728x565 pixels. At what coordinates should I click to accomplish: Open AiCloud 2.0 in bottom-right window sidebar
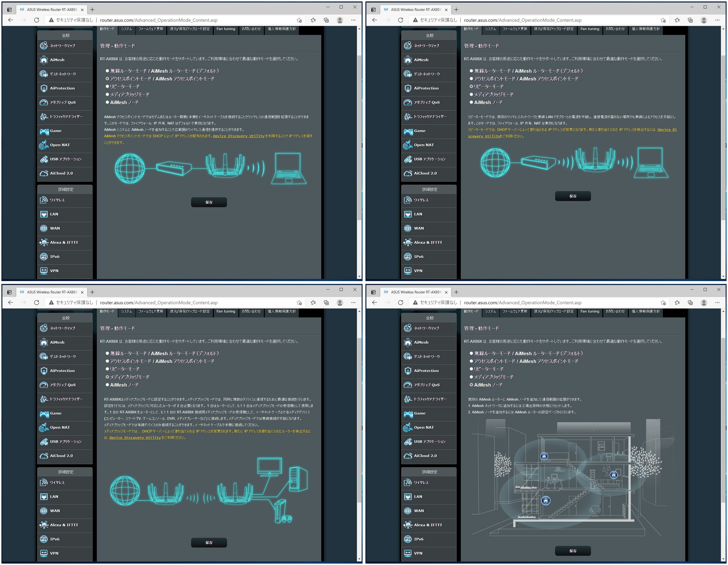coord(429,456)
